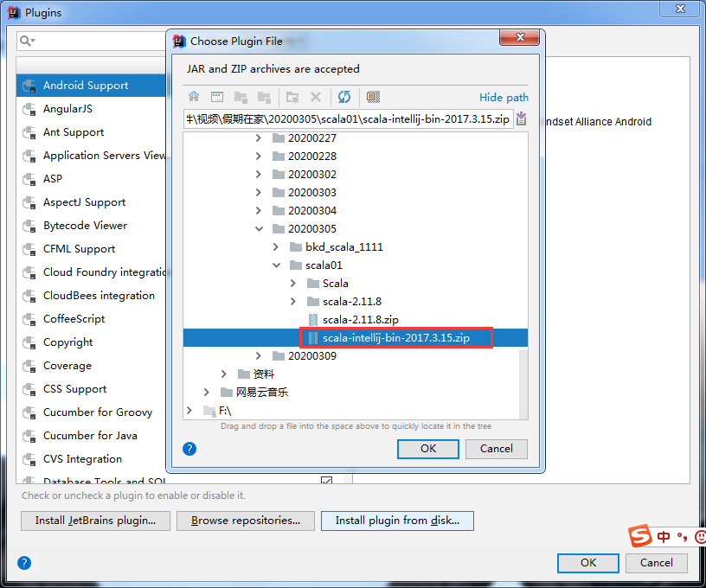Click Sogou input method S icon
The height and width of the screenshot is (588, 706).
coord(640,535)
